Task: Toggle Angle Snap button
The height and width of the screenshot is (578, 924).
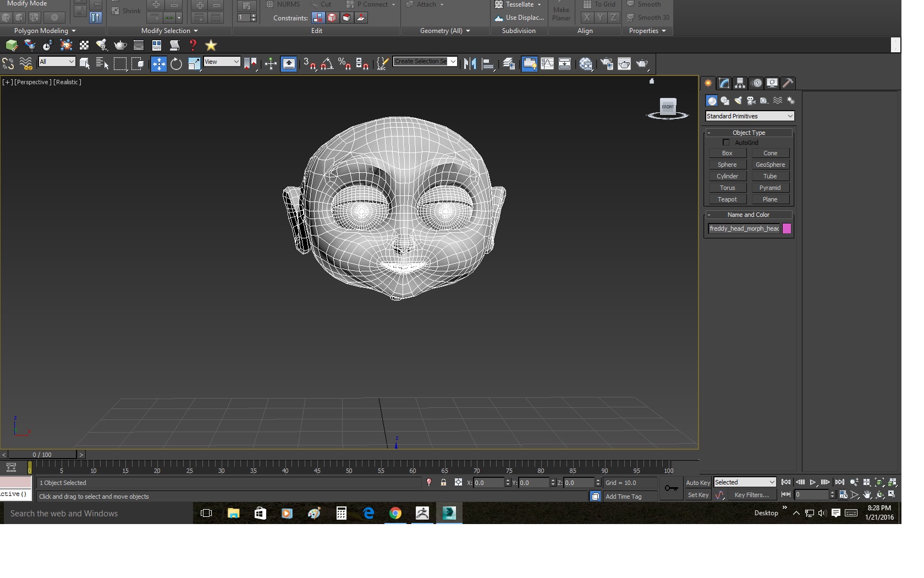Action: 327,64
